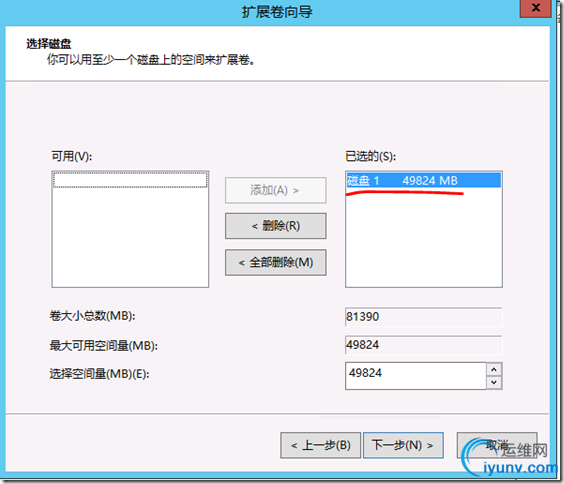Click the 已选的(S) label

[x=370, y=156]
